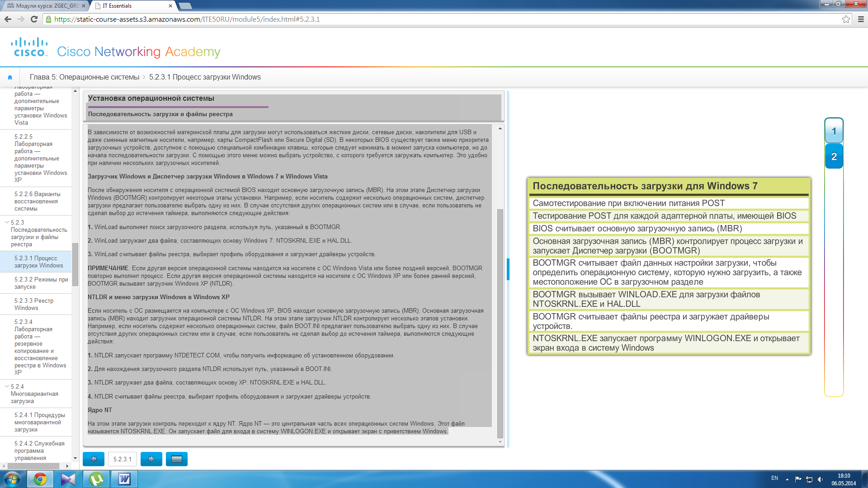Bookmark page with the star icon
Viewport: 868px width, 488px height.
pos(846,19)
